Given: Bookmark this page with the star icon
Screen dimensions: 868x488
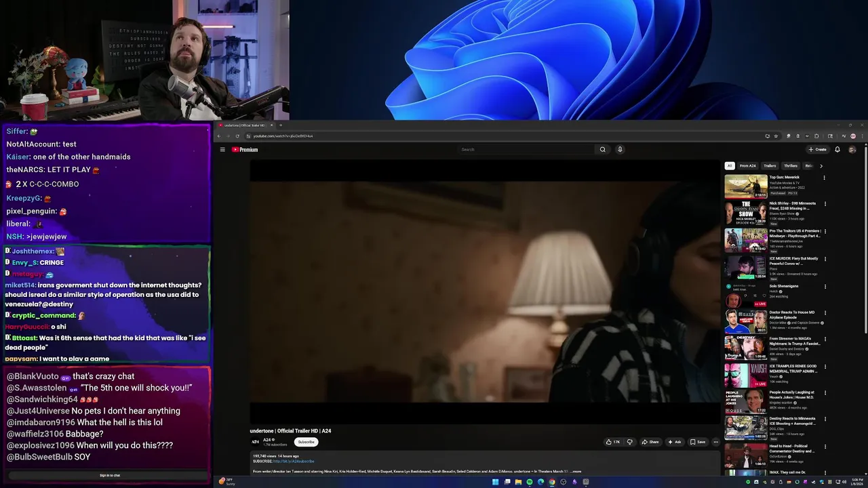Looking at the screenshot, I should 776,136.
